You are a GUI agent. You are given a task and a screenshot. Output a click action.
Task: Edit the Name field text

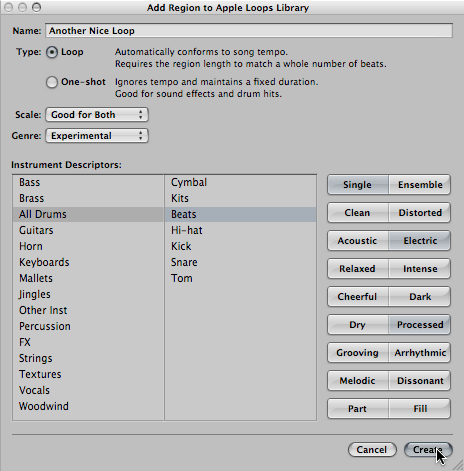[249, 31]
